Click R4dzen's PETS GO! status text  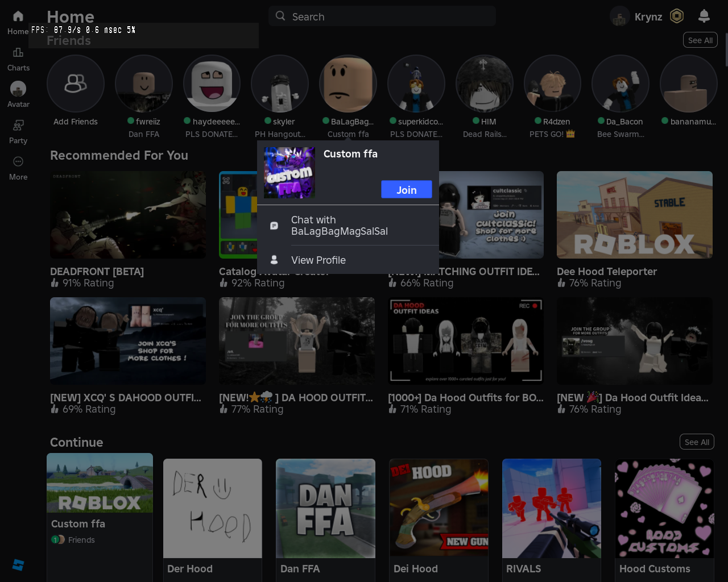point(552,134)
